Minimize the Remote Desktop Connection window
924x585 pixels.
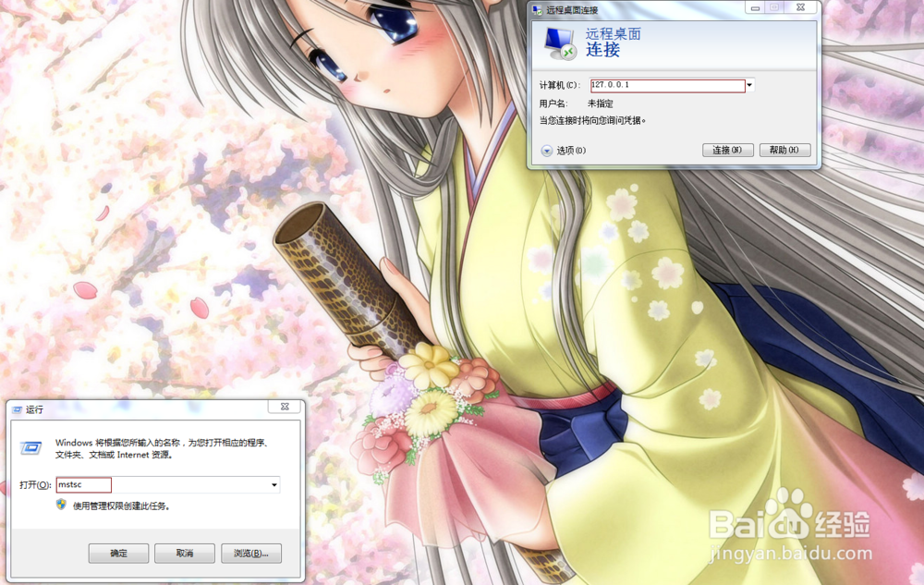[x=755, y=7]
